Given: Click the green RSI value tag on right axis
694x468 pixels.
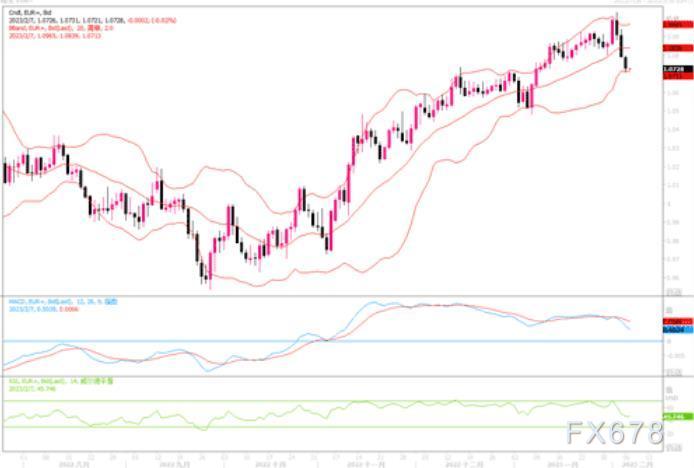Looking at the screenshot, I should click(678, 417).
